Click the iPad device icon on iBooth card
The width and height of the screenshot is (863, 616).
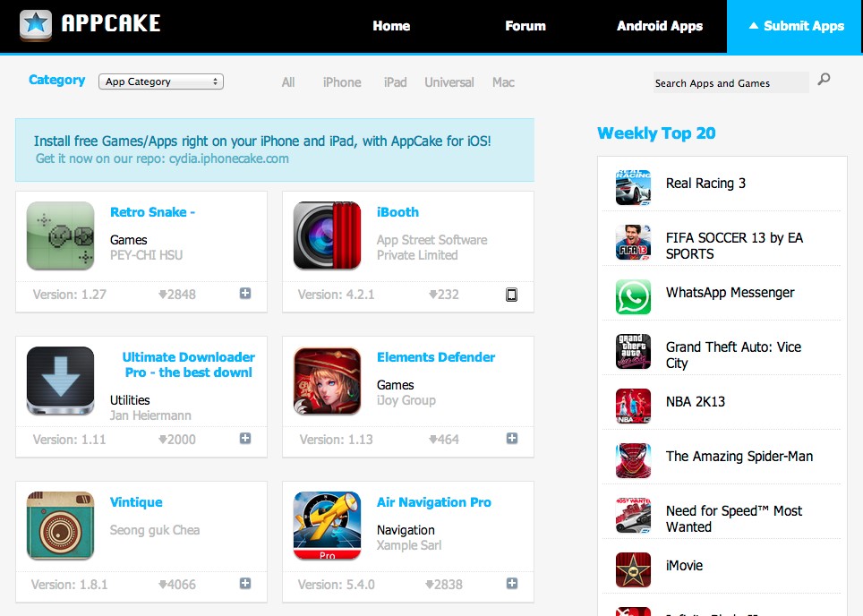point(511,295)
